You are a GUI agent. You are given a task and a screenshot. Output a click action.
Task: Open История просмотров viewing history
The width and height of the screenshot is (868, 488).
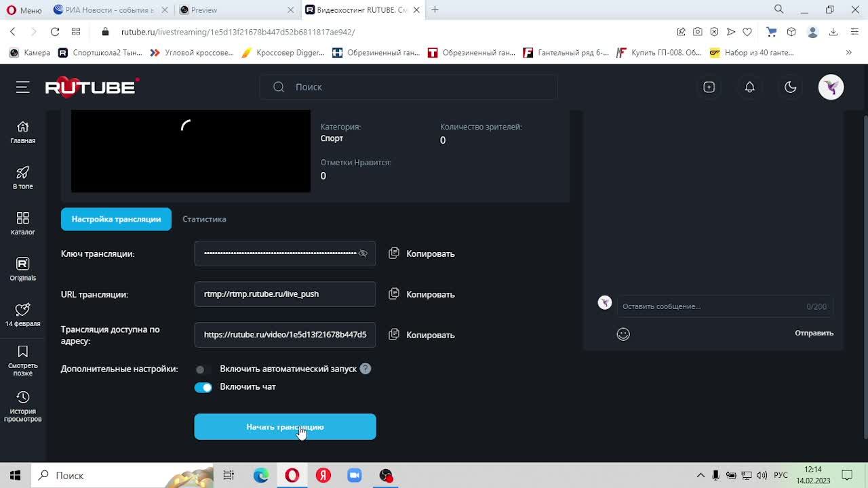point(22,407)
